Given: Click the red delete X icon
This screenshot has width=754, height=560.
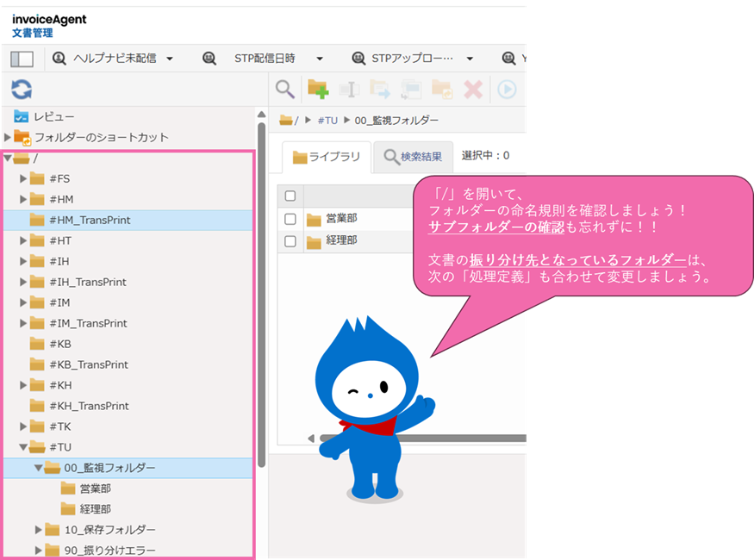Looking at the screenshot, I should pos(473,89).
